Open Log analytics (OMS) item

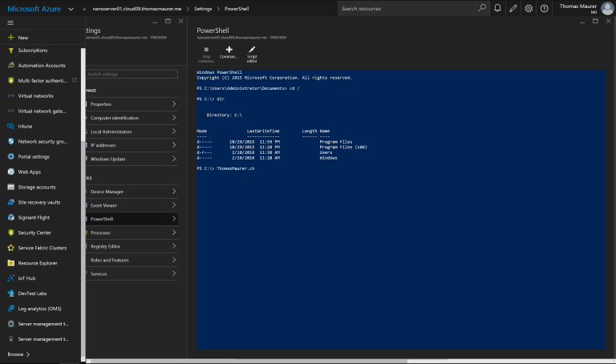point(39,309)
